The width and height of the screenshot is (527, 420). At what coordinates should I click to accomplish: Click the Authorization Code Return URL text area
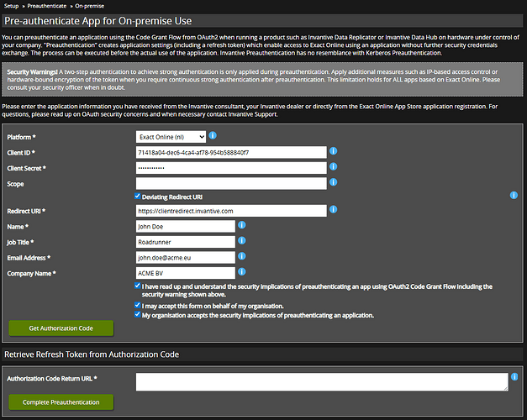321,382
